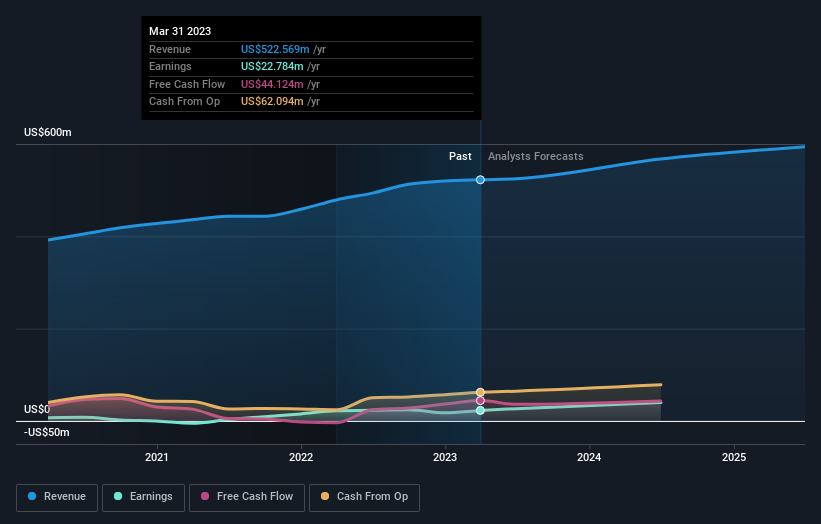Select the Cash From Op marker on chart
The width and height of the screenshot is (821, 524).
[x=480, y=392]
